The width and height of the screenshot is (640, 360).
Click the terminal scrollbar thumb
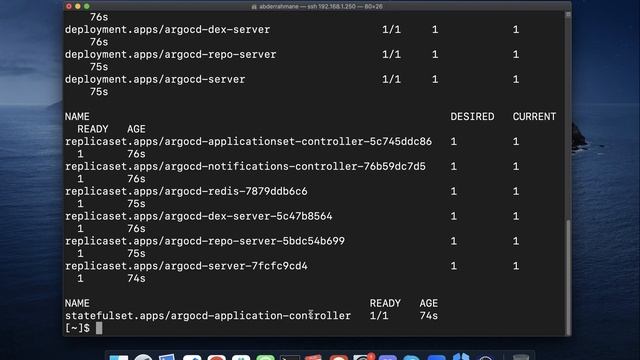568,278
